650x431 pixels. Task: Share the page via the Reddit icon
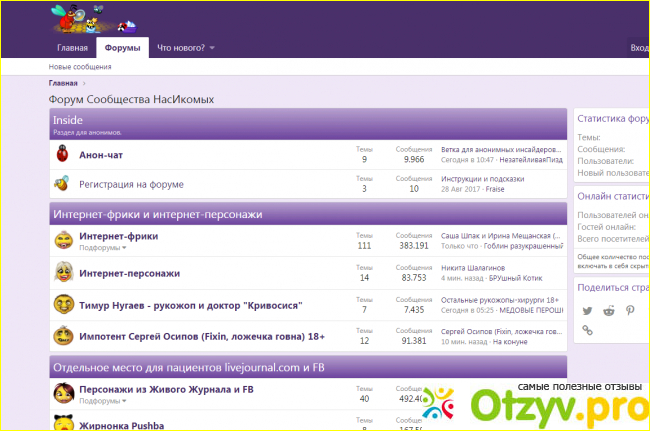coord(609,311)
